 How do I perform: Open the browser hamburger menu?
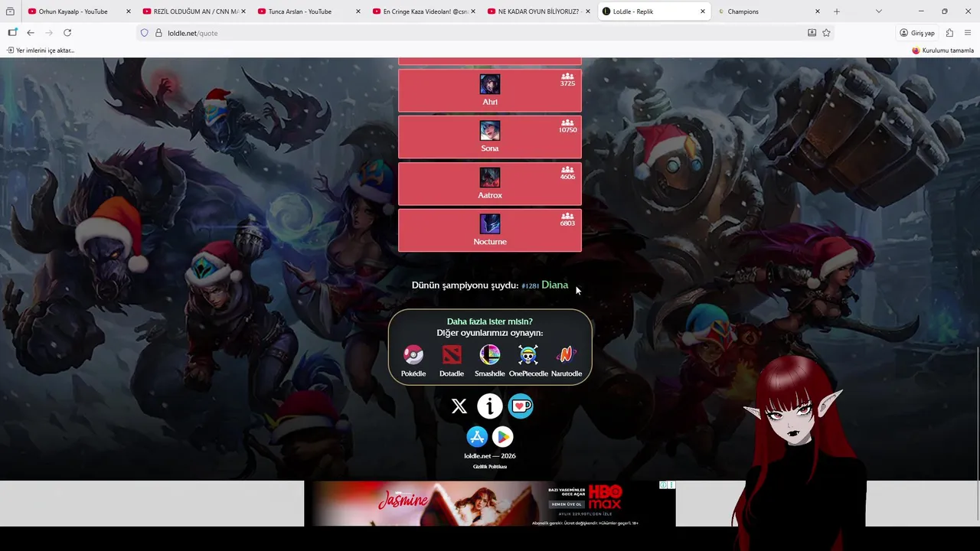click(x=968, y=33)
